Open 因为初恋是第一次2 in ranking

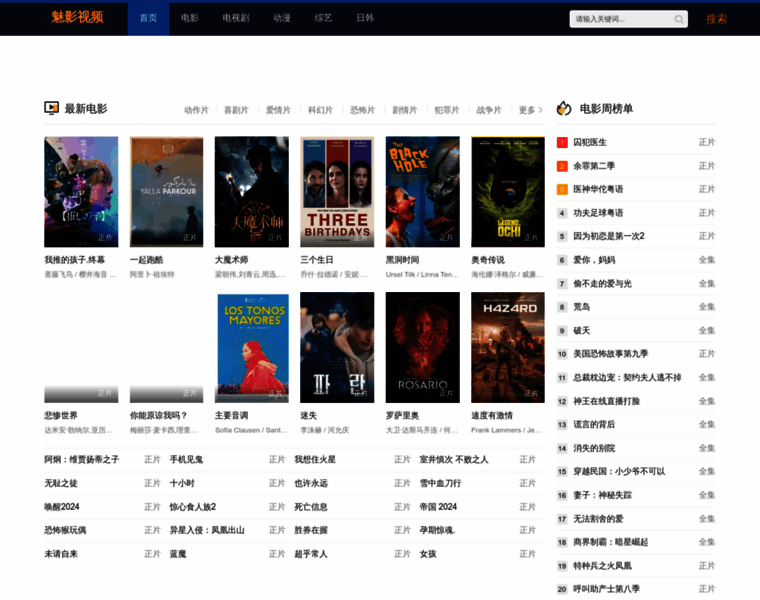click(x=609, y=236)
